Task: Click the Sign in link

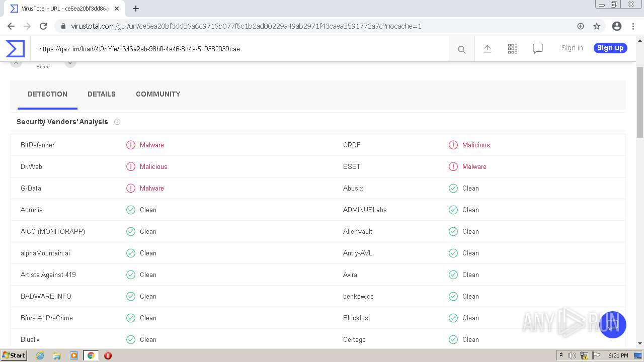Action: click(x=572, y=48)
